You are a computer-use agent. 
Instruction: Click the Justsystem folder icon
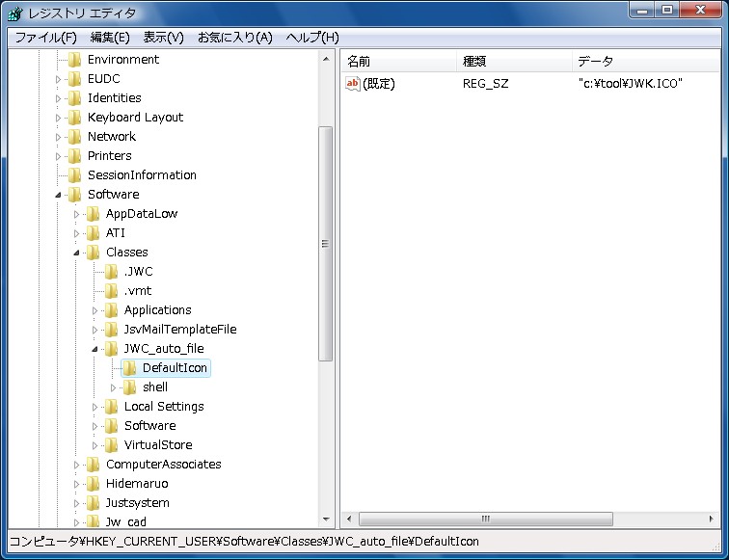(94, 503)
